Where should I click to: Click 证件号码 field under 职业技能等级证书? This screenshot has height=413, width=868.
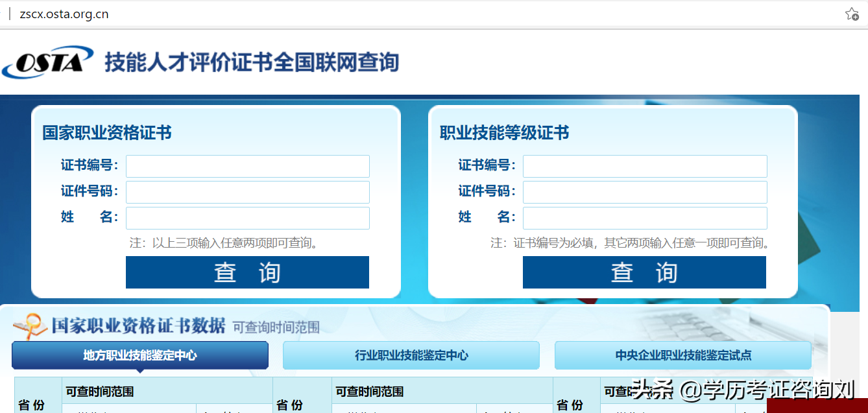[645, 192]
